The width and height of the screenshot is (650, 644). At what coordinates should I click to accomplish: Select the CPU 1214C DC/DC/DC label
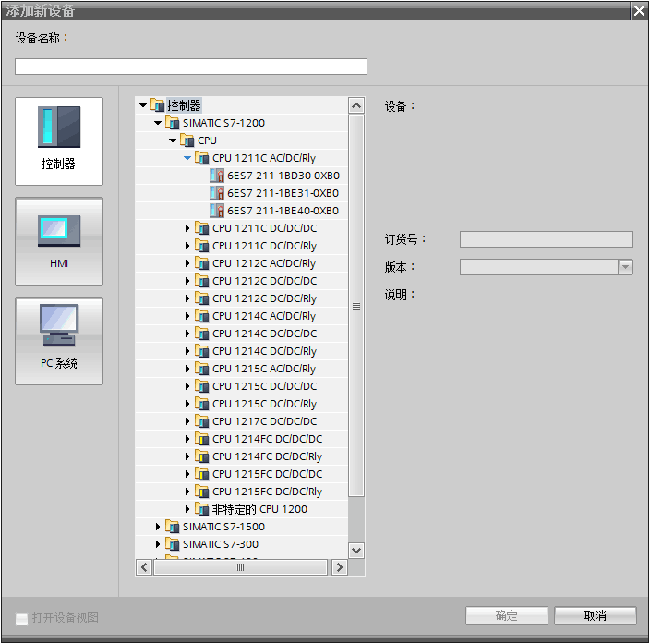(264, 334)
